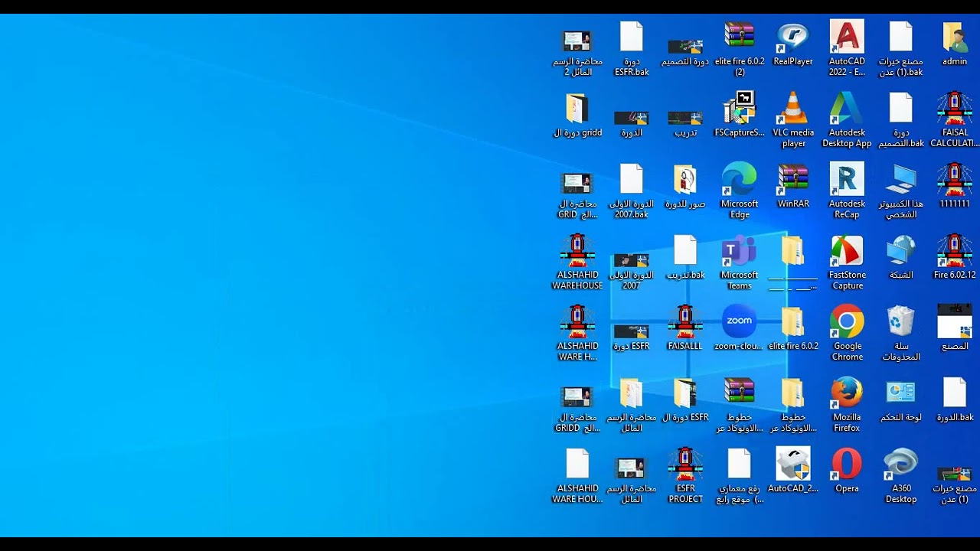Select the ALSHAHID WARE H... fire-program icon
The width and height of the screenshot is (980, 551).
(x=577, y=334)
